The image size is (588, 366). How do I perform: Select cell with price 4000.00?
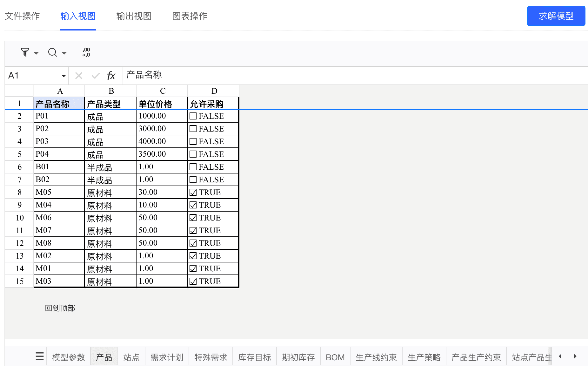click(x=162, y=141)
